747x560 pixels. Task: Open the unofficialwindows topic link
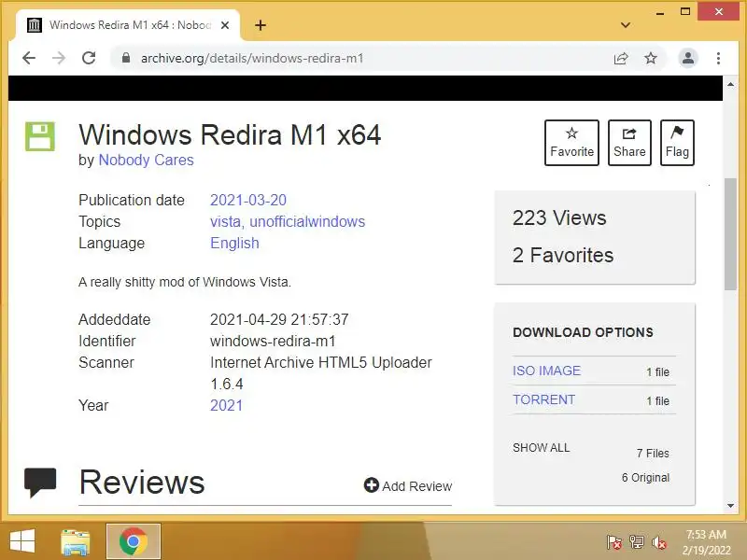[x=307, y=221]
